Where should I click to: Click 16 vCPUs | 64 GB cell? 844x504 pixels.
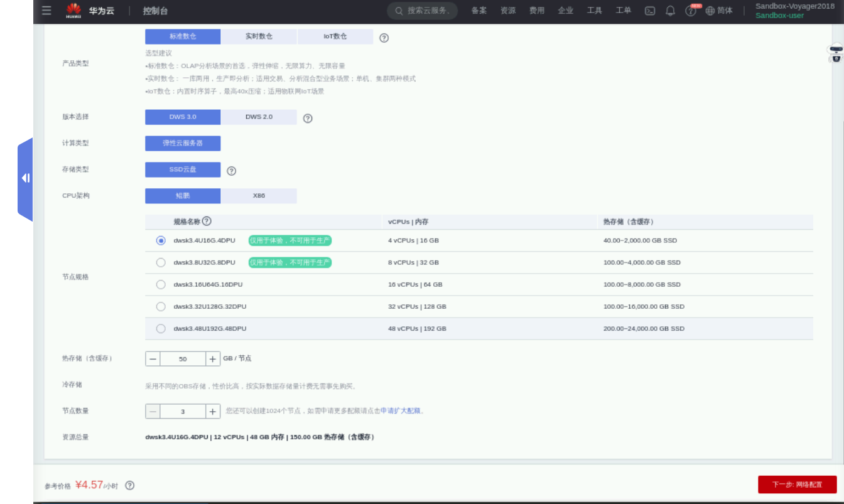click(415, 284)
